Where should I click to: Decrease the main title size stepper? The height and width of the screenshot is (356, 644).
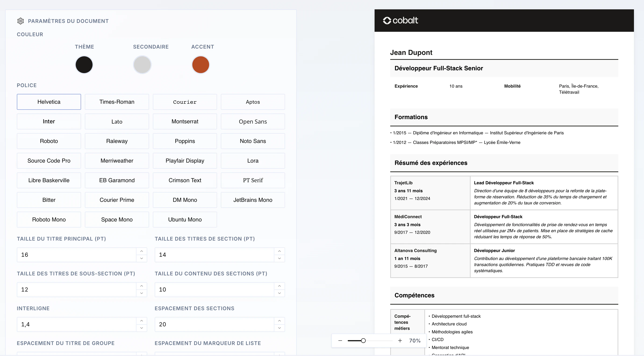142,258
